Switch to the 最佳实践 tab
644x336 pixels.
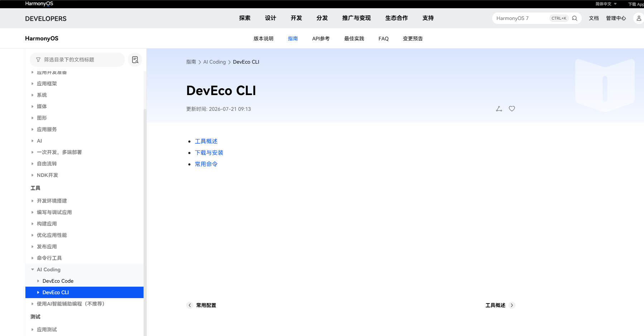(354, 39)
